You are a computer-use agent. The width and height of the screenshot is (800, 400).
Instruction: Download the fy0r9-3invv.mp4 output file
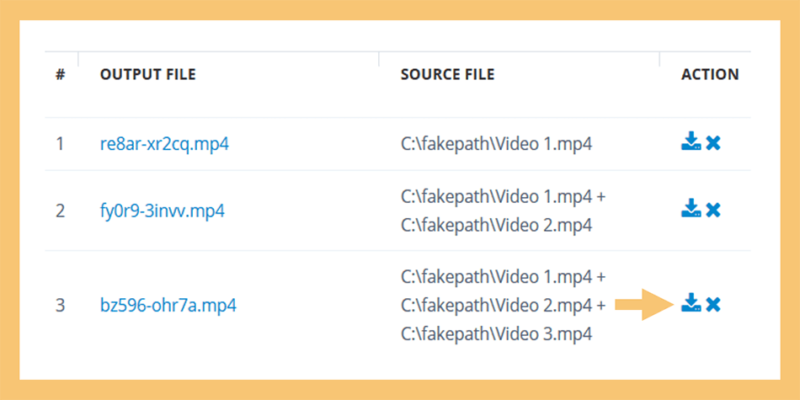click(x=691, y=208)
